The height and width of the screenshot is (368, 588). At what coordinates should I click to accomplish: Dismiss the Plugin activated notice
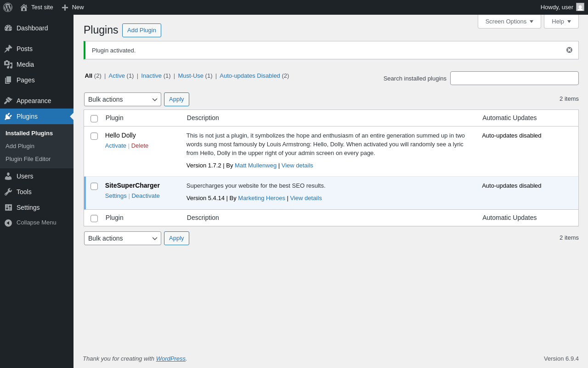coord(569,50)
